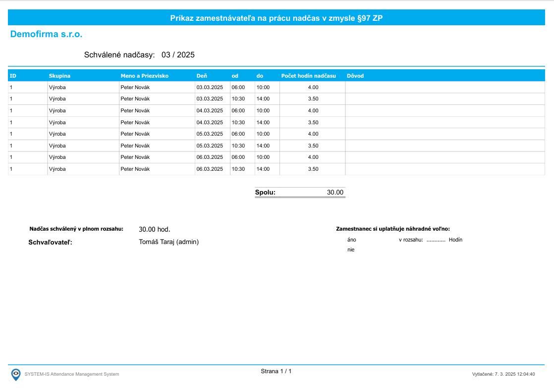Click the 'Dôvod' column header
The width and height of the screenshot is (554, 392).
(x=355, y=76)
